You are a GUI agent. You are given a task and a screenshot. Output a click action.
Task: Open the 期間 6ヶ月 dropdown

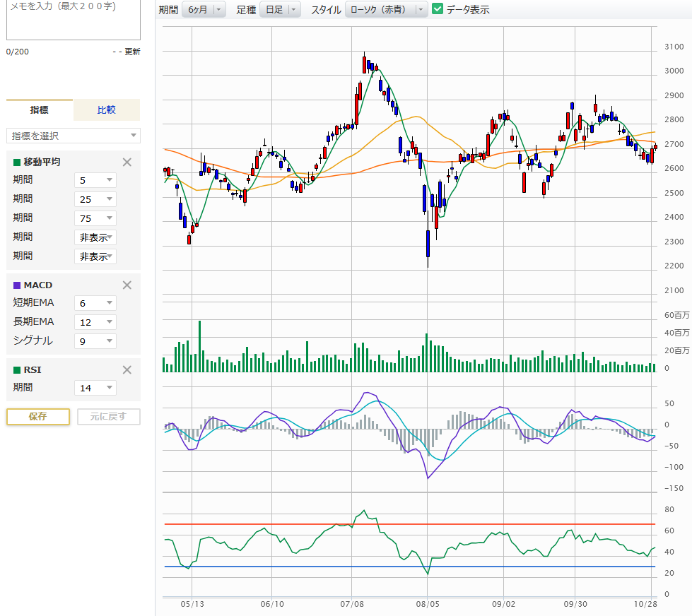coord(204,10)
